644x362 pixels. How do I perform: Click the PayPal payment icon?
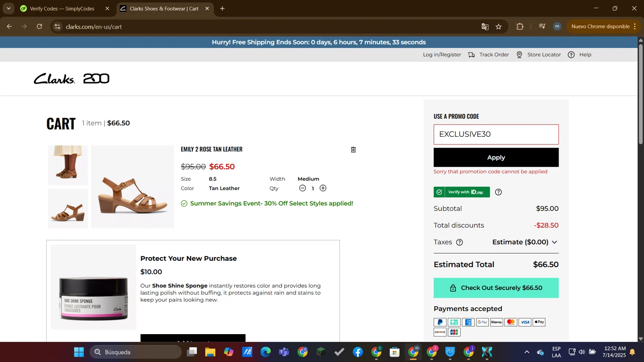tap(440, 322)
